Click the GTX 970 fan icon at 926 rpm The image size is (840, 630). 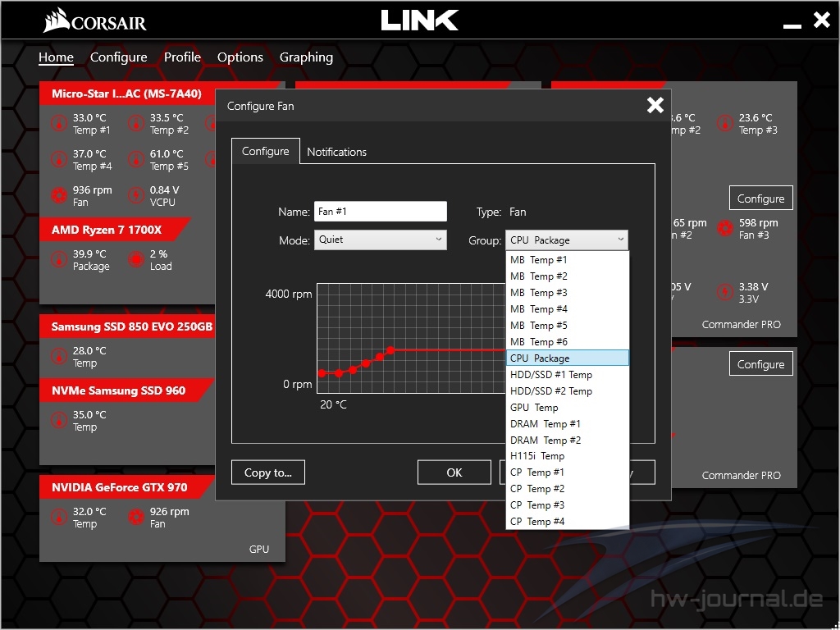click(x=135, y=517)
